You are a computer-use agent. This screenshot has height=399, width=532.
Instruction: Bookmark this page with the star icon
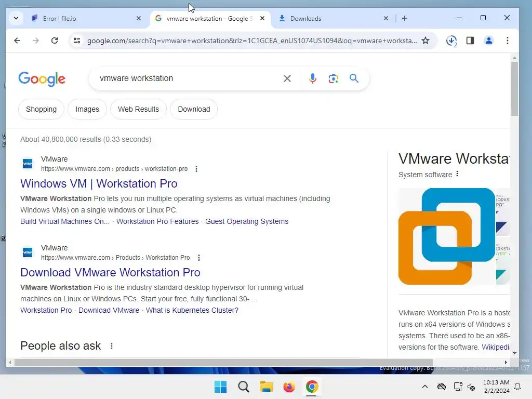pos(425,41)
